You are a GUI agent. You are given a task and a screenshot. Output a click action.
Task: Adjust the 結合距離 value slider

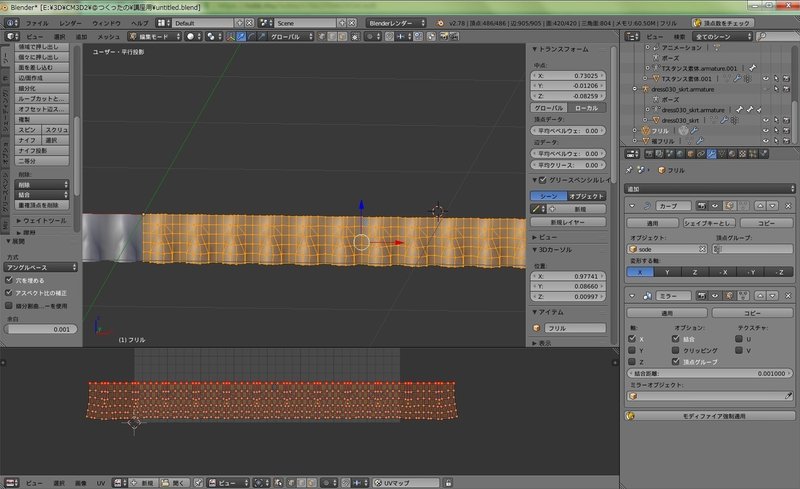pos(710,373)
